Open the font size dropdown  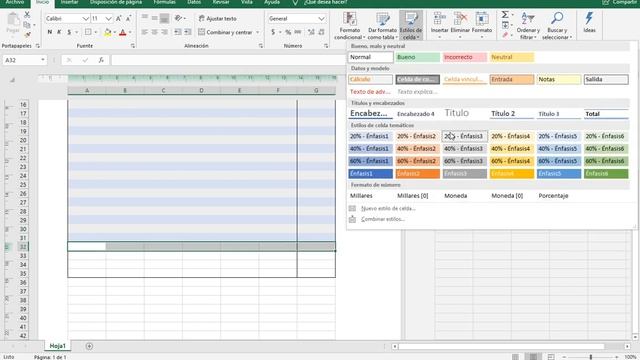pyautogui.click(x=108, y=19)
